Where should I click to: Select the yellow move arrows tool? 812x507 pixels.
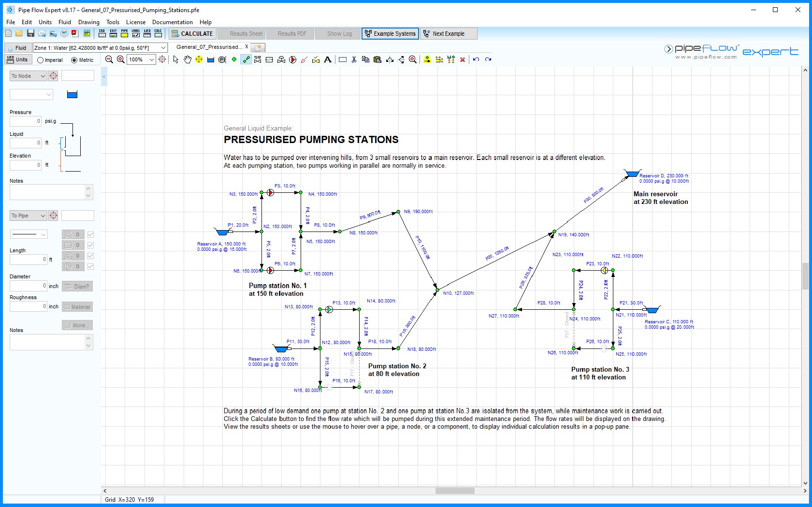[x=199, y=59]
